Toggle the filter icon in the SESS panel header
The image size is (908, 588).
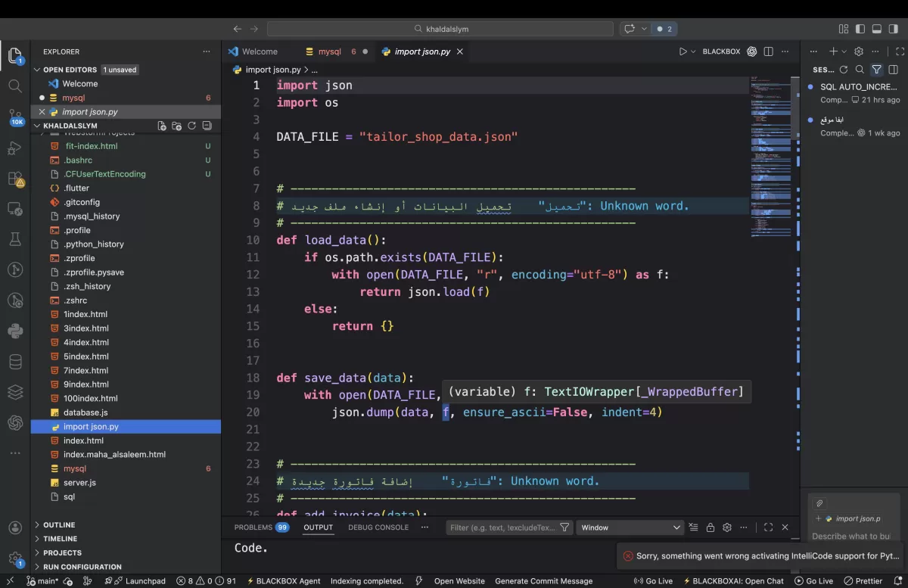876,69
